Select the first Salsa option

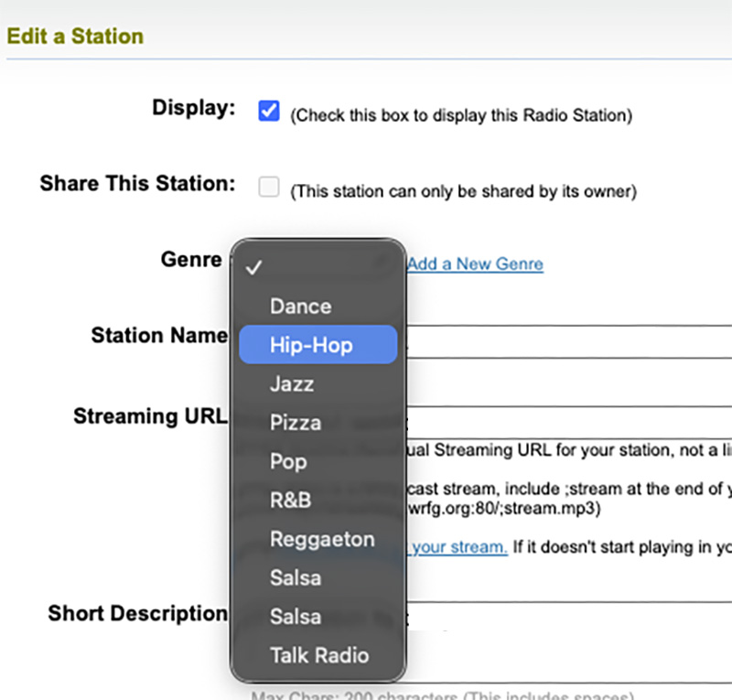click(318, 577)
